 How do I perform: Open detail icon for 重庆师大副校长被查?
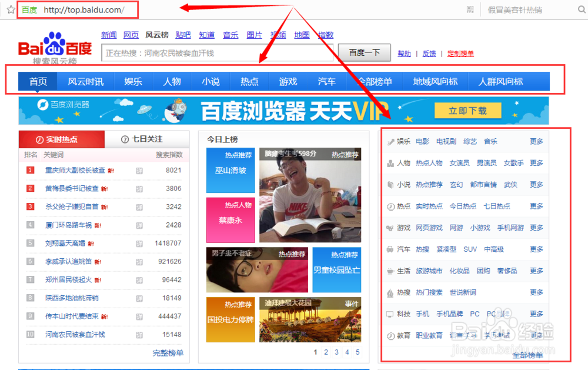pyautogui.click(x=139, y=171)
